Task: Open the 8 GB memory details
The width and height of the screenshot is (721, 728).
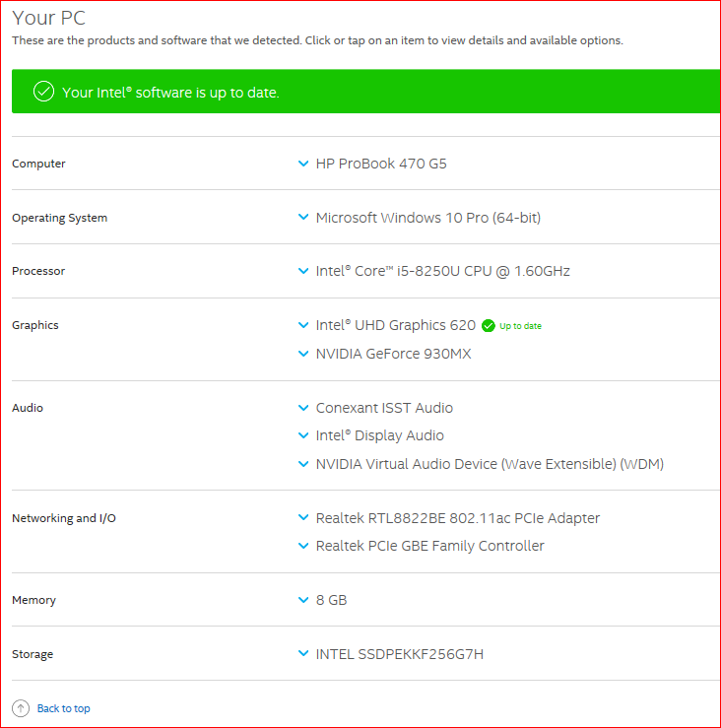Action: pyautogui.click(x=332, y=600)
